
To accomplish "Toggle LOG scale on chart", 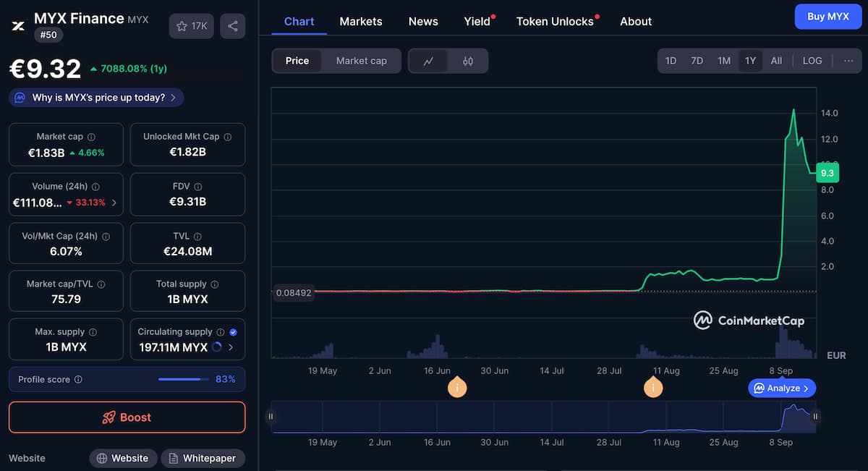I will 812,61.
